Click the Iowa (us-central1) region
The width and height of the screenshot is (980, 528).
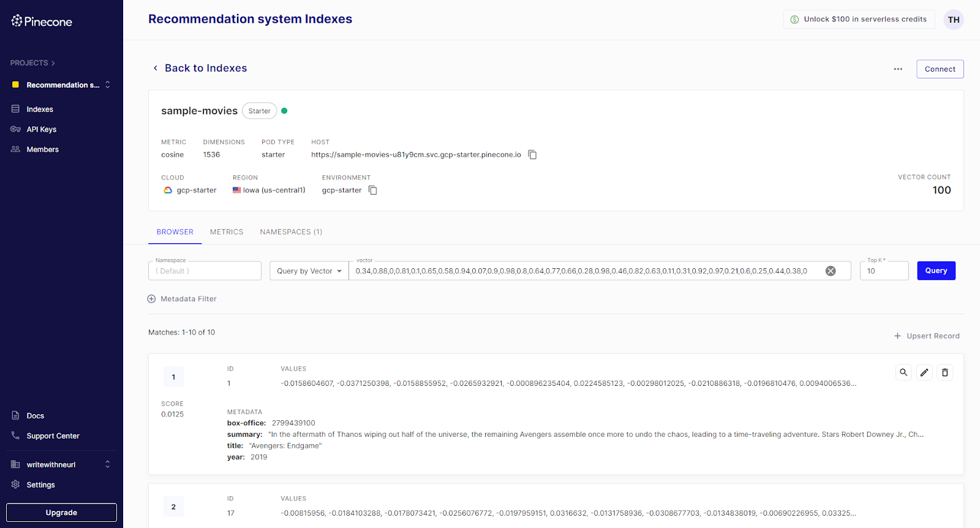pos(269,190)
